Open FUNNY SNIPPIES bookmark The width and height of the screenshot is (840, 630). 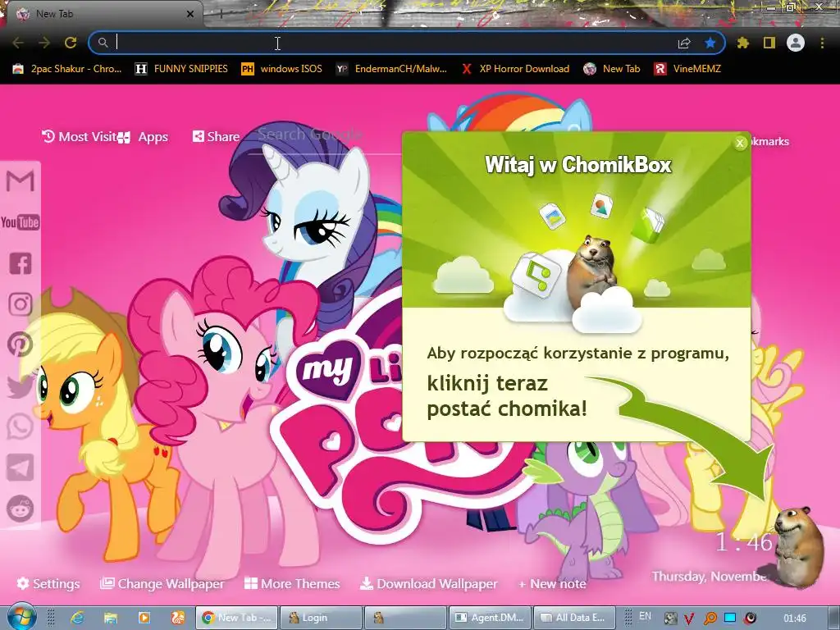point(181,69)
